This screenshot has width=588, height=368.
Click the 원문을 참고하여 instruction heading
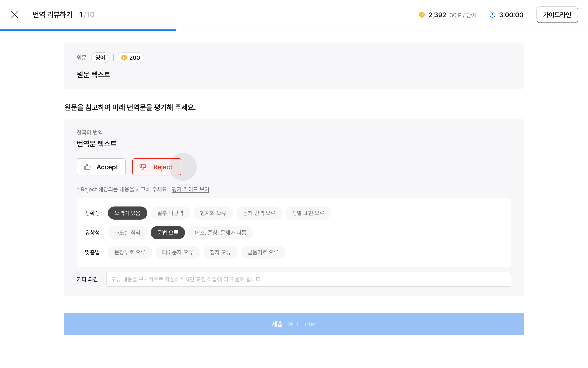[130, 107]
